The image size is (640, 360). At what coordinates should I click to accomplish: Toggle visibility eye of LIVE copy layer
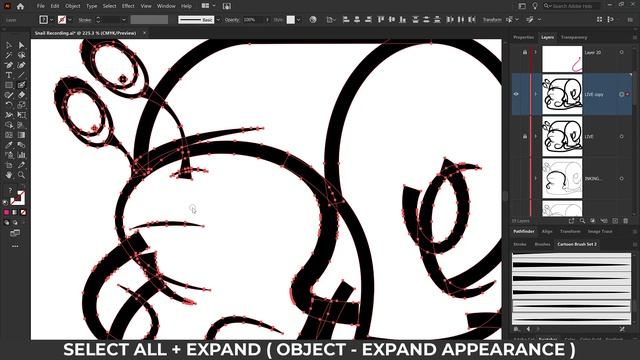pos(516,94)
